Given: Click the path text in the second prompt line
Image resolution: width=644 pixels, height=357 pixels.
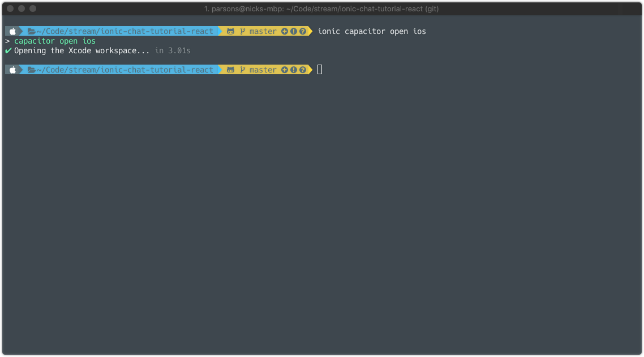Looking at the screenshot, I should click(x=125, y=70).
